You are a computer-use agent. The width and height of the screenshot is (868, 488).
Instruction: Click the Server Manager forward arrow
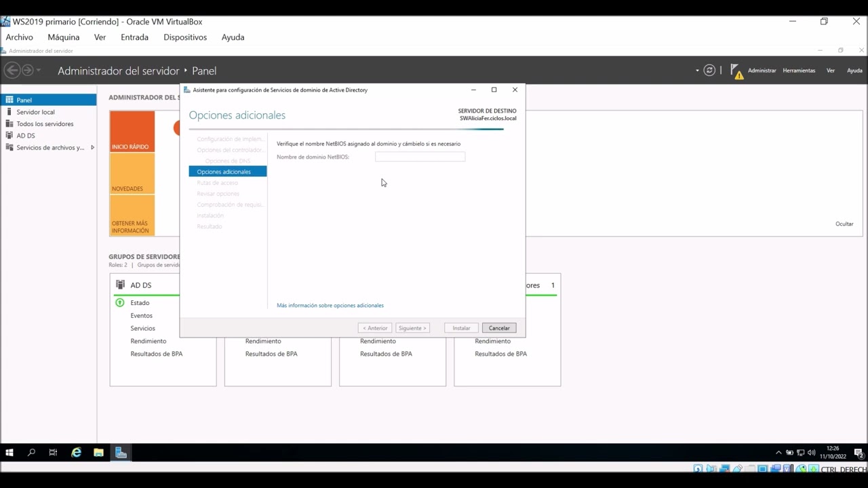pos(28,70)
